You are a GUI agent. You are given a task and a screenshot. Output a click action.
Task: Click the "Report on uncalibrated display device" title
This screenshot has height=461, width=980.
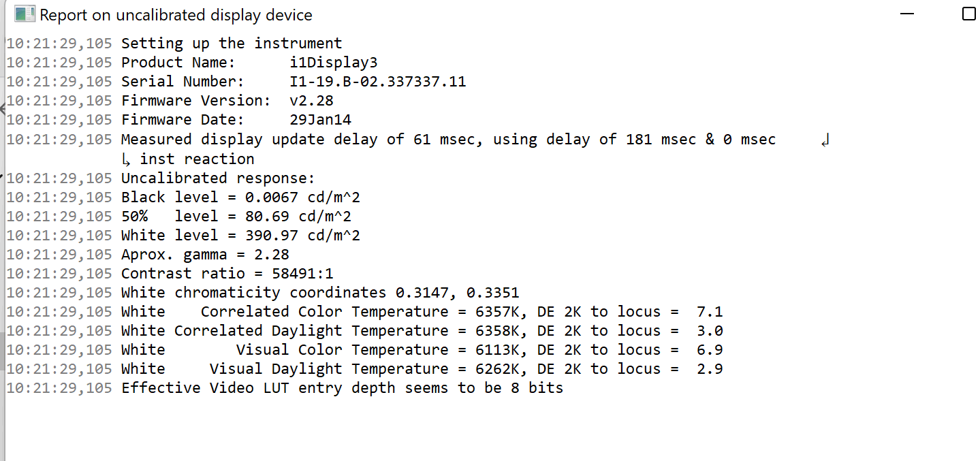click(x=176, y=14)
